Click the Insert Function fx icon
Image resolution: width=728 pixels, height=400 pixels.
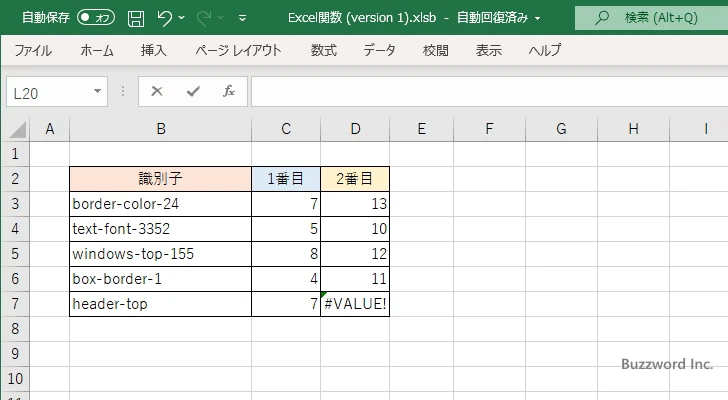click(x=229, y=91)
